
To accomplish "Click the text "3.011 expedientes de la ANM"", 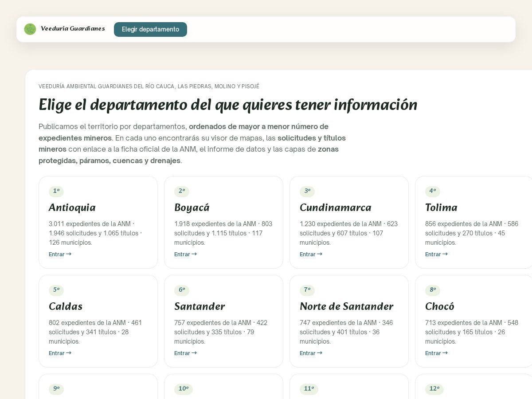I will (90, 224).
